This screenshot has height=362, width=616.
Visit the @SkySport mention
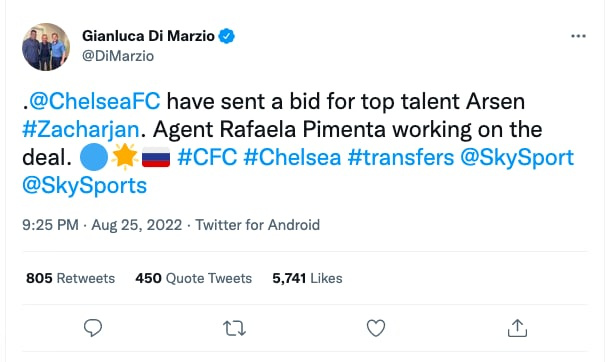pos(517,158)
